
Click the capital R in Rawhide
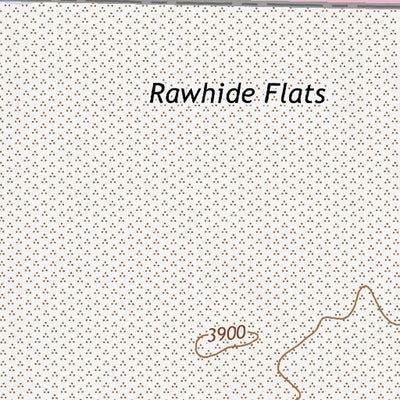[158, 94]
